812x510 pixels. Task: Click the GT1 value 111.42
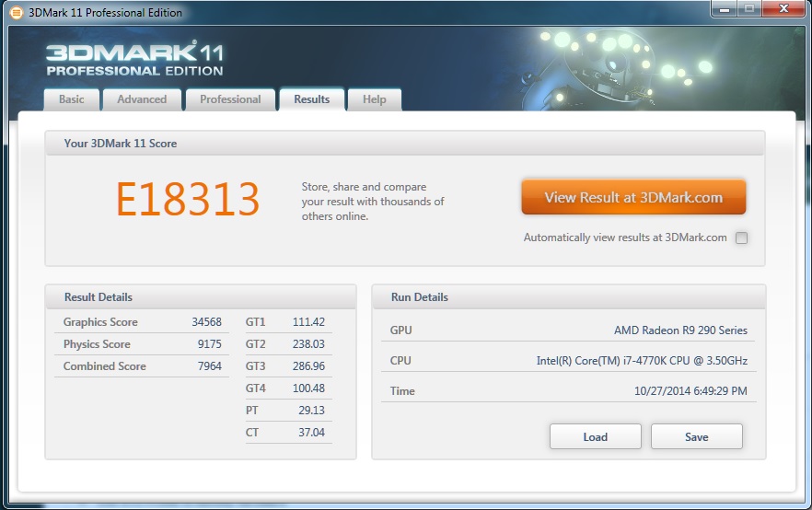click(308, 322)
